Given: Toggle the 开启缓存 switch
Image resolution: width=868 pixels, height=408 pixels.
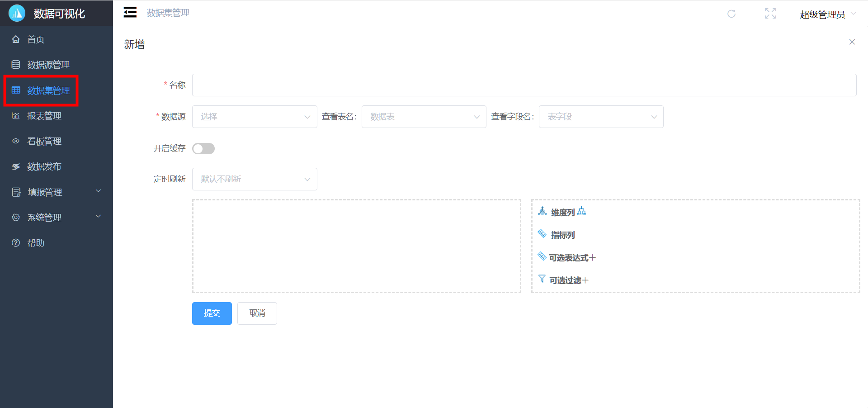Looking at the screenshot, I should click(x=203, y=149).
